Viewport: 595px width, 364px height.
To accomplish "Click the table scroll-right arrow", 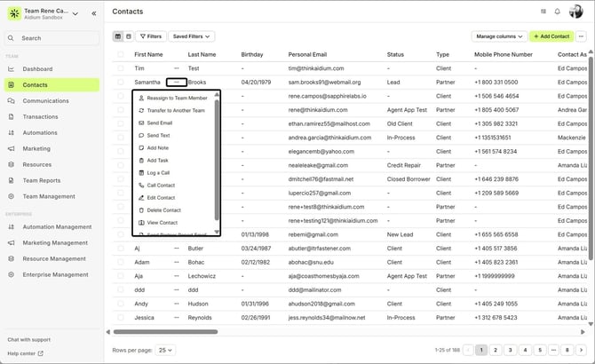I will point(583,332).
